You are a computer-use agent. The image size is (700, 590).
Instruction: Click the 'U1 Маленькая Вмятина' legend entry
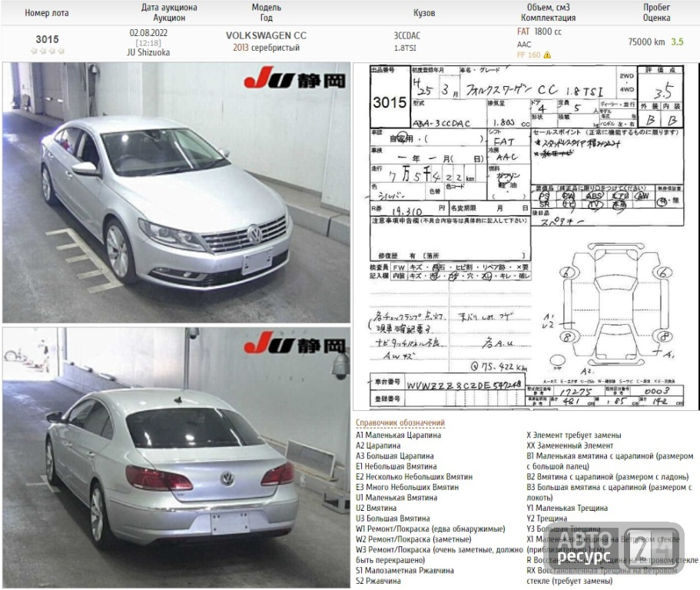396,498
